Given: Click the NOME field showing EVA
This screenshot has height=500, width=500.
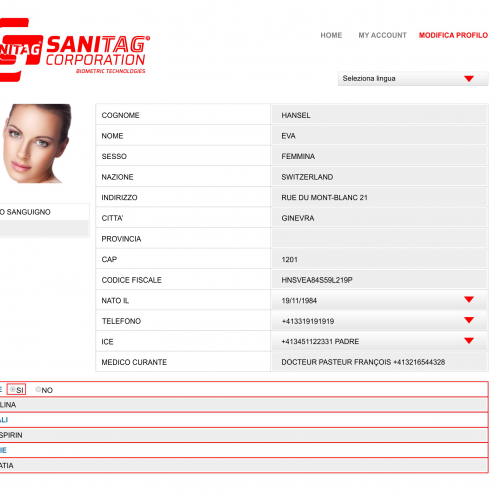Looking at the screenshot, I should click(x=380, y=136).
